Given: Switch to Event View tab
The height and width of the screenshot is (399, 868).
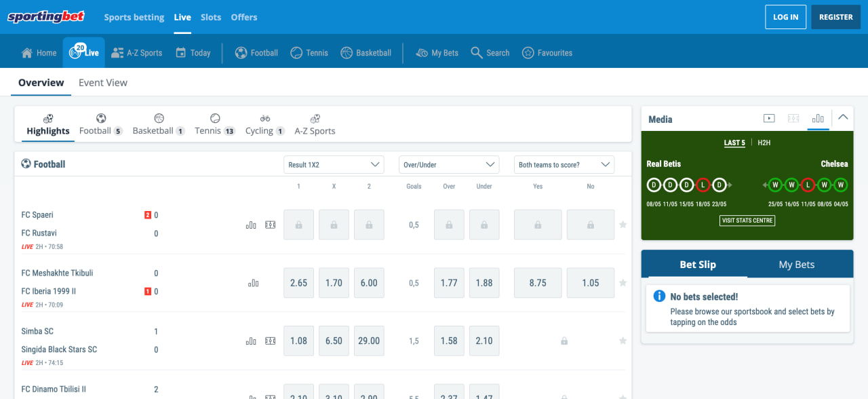Looking at the screenshot, I should coord(103,83).
